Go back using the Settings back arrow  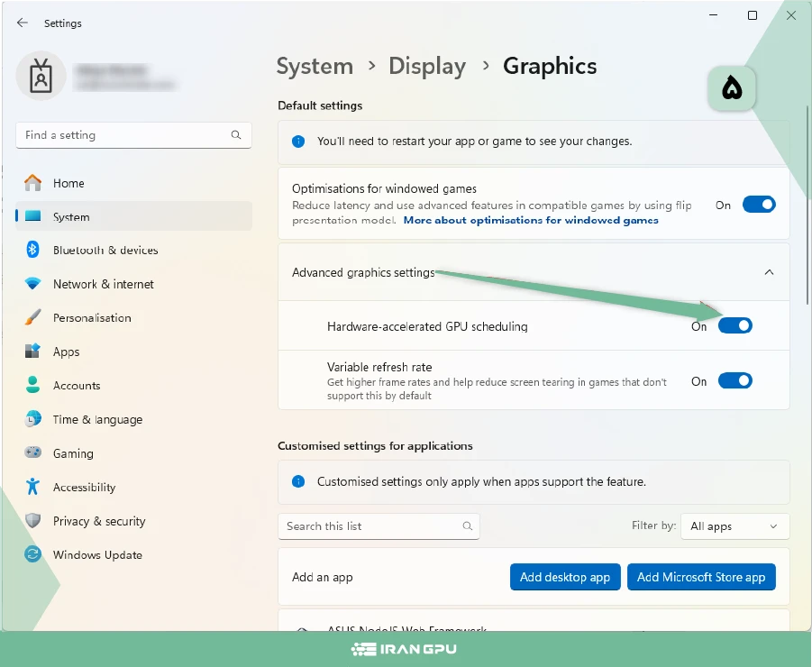(23, 23)
